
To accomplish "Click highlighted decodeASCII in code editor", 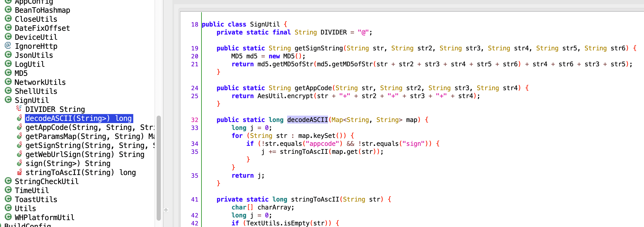I will [308, 120].
